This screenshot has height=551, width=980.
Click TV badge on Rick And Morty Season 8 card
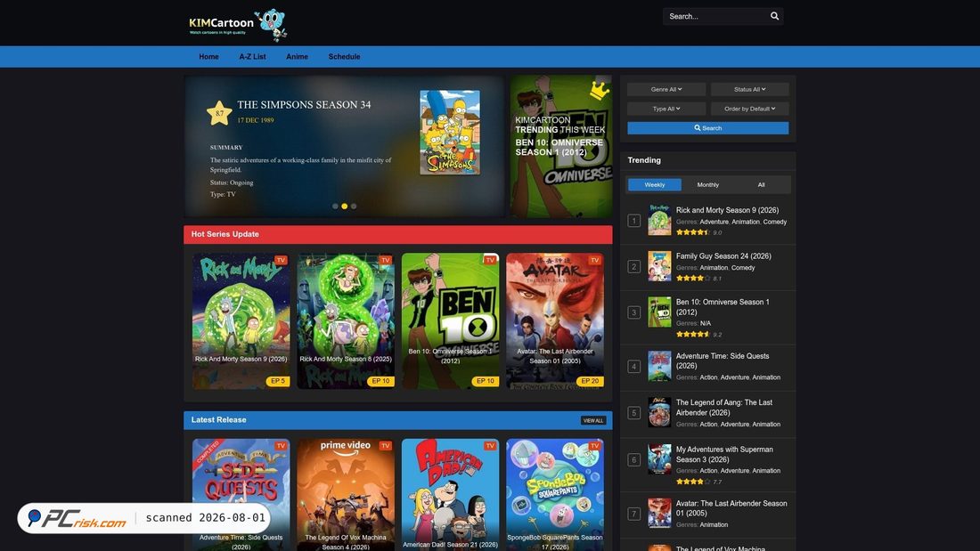(385, 260)
